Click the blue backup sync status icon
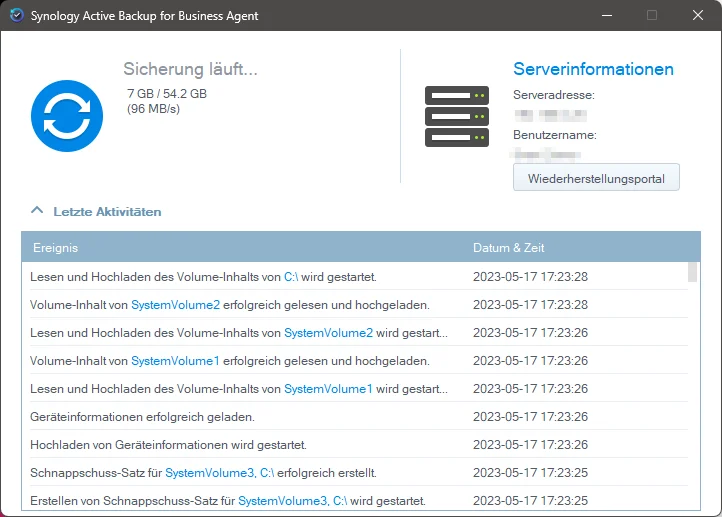Screen dimensions: 722x517 pyautogui.click(x=67, y=116)
